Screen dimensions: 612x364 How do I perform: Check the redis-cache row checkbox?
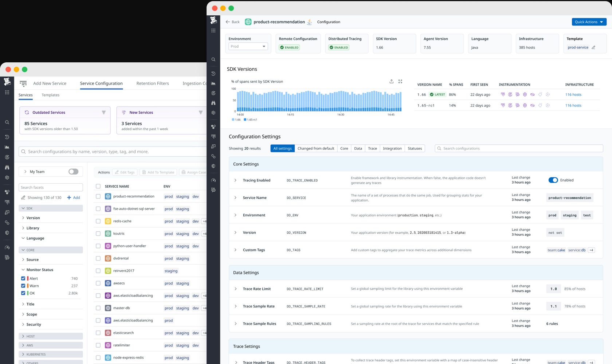coord(98,221)
